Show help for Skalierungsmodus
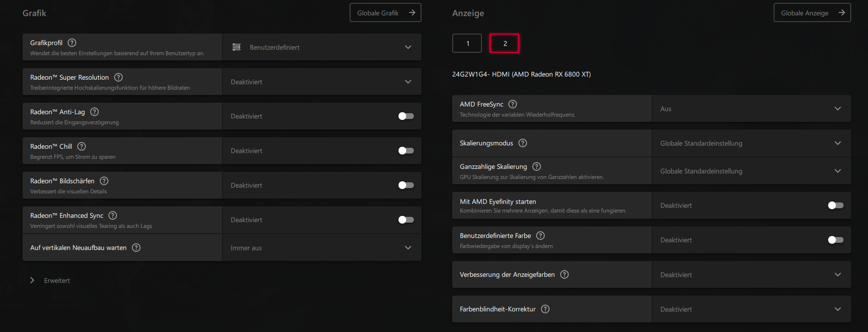 523,143
